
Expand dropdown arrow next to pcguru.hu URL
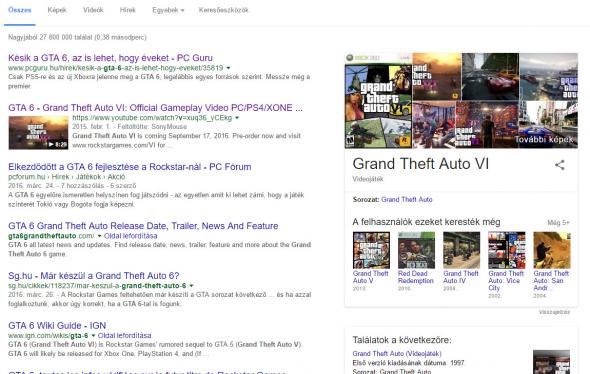coord(228,68)
